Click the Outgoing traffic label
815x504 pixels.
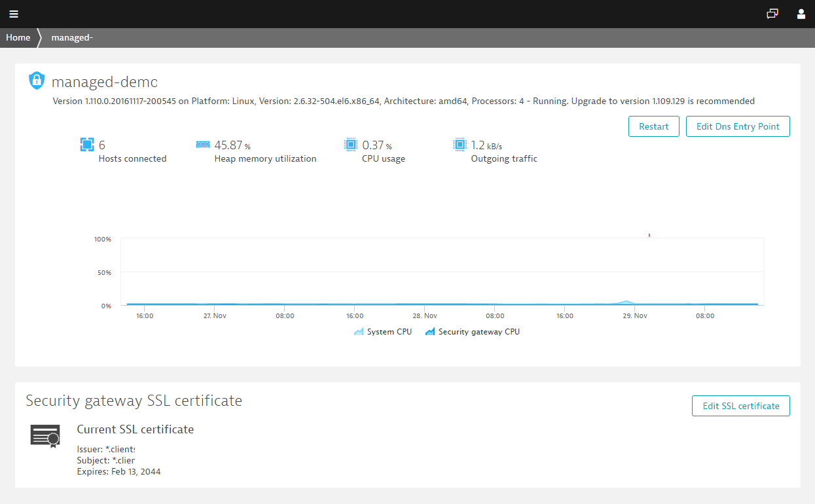point(504,158)
